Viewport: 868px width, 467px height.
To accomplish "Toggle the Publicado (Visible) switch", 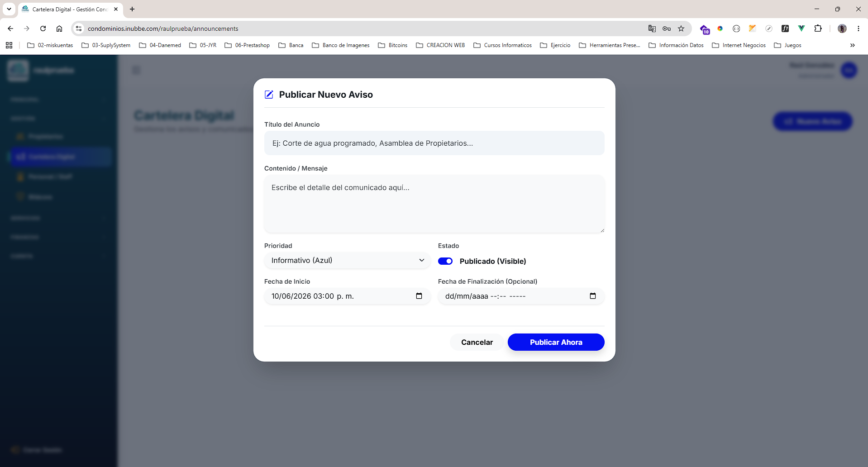I will pos(445,261).
